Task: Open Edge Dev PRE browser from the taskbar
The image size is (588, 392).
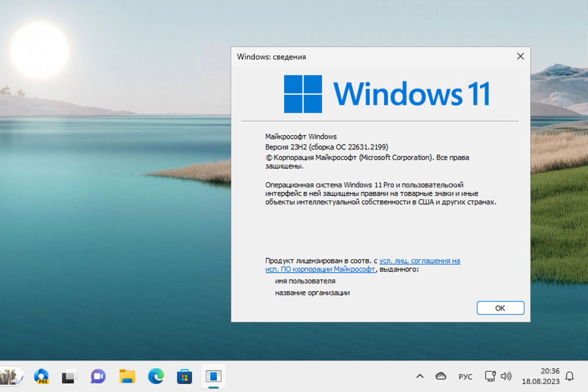Action: (41, 376)
